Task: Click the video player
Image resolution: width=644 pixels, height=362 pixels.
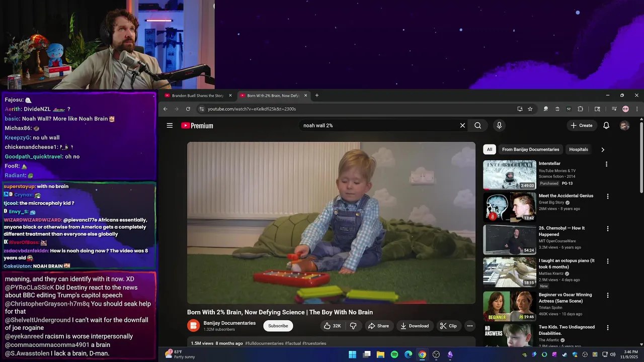Action: (331, 223)
